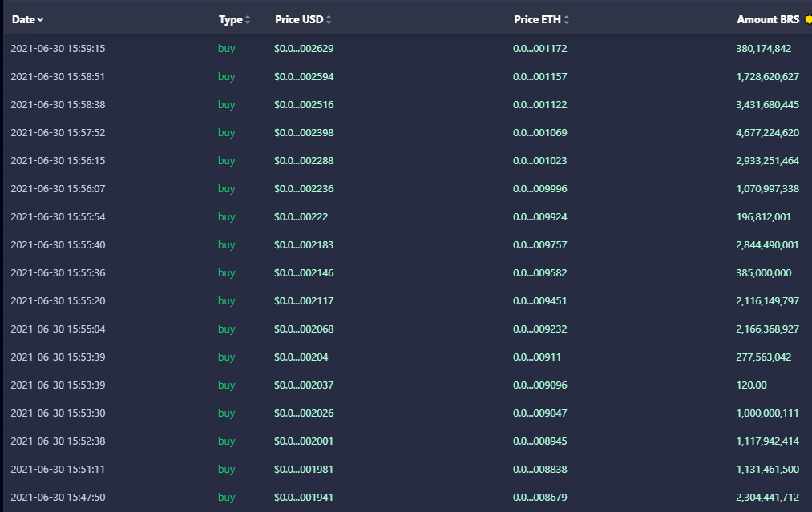Viewport: 812px width, 512px height.
Task: Select price $0.0...002037
Action: pos(304,385)
